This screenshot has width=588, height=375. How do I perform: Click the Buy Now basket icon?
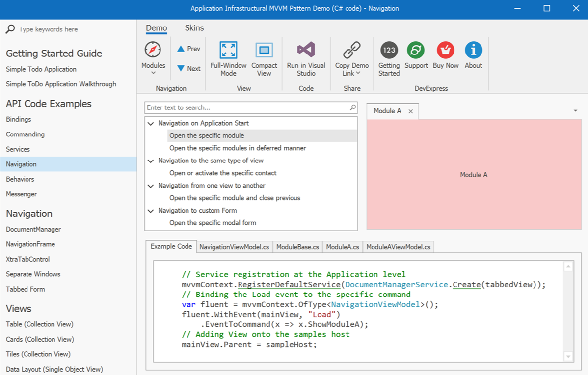click(446, 50)
